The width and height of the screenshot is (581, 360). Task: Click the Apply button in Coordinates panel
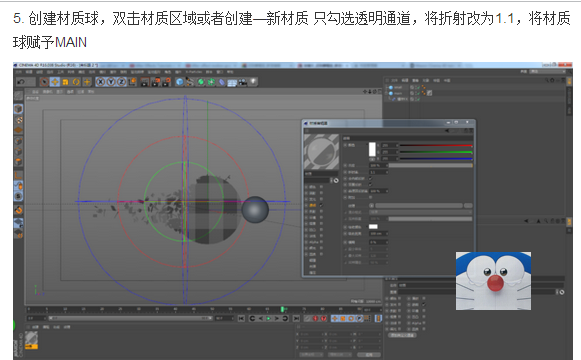pos(369,355)
